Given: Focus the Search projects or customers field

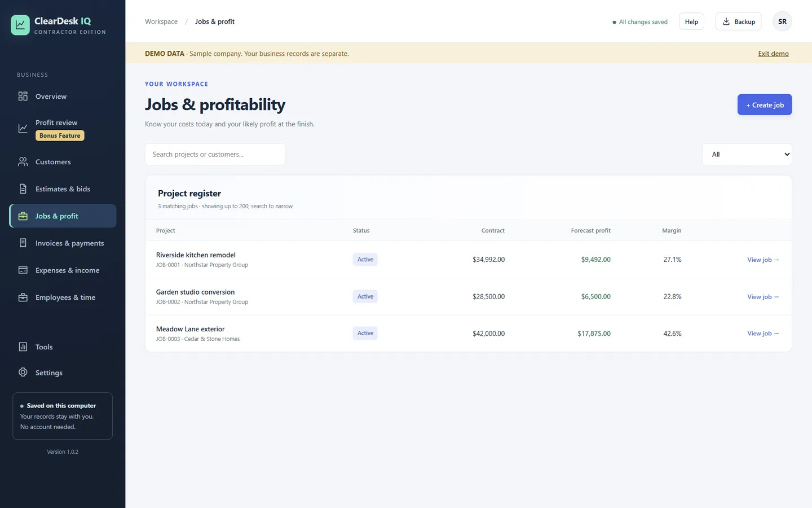Looking at the screenshot, I should click(x=215, y=154).
